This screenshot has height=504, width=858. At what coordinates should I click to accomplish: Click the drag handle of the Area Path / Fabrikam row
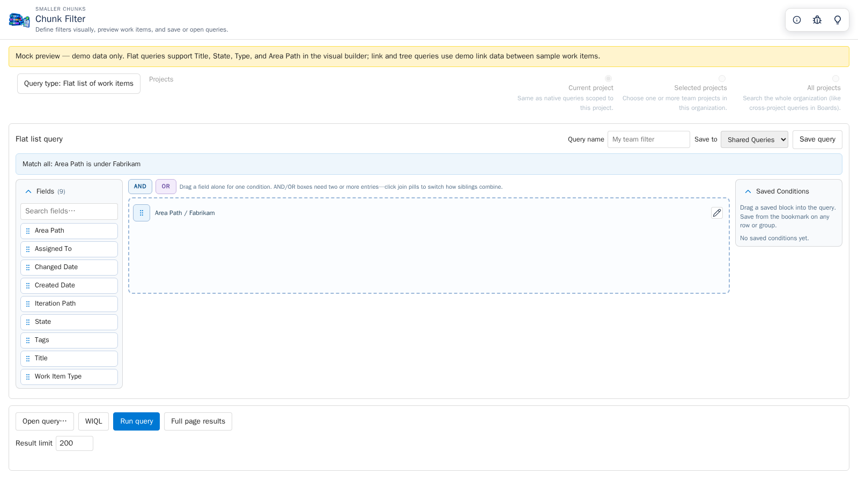coord(142,213)
